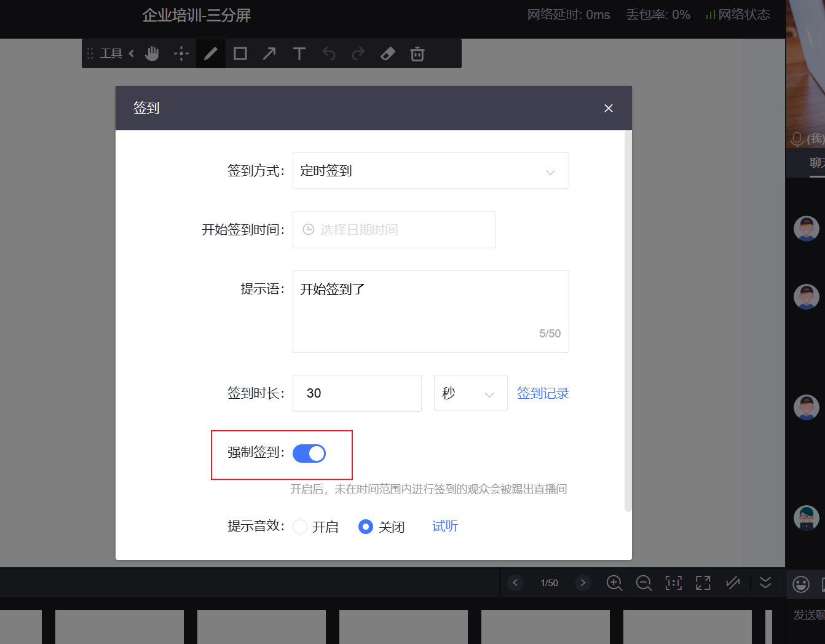Open the 秒 unit dropdown
Viewport: 825px width, 644px height.
471,393
